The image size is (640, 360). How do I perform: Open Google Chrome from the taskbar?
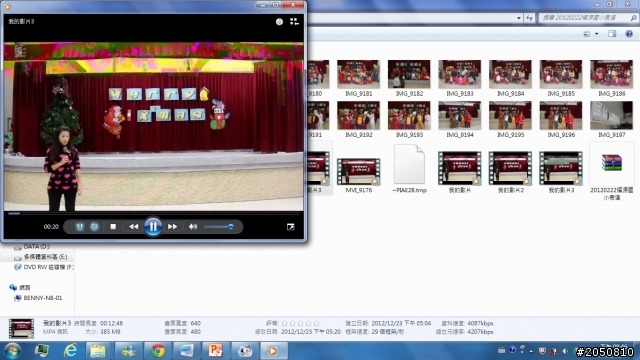pyautogui.click(x=158, y=351)
